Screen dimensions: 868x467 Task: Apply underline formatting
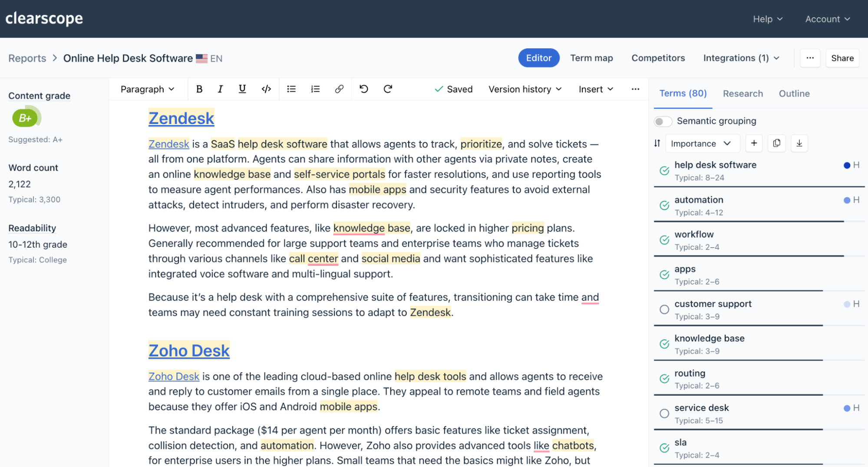(242, 89)
